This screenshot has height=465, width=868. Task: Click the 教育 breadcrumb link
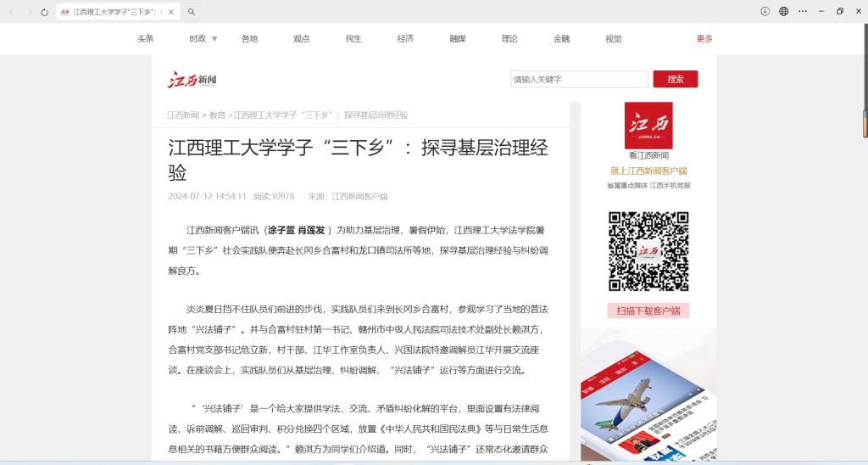[217, 115]
